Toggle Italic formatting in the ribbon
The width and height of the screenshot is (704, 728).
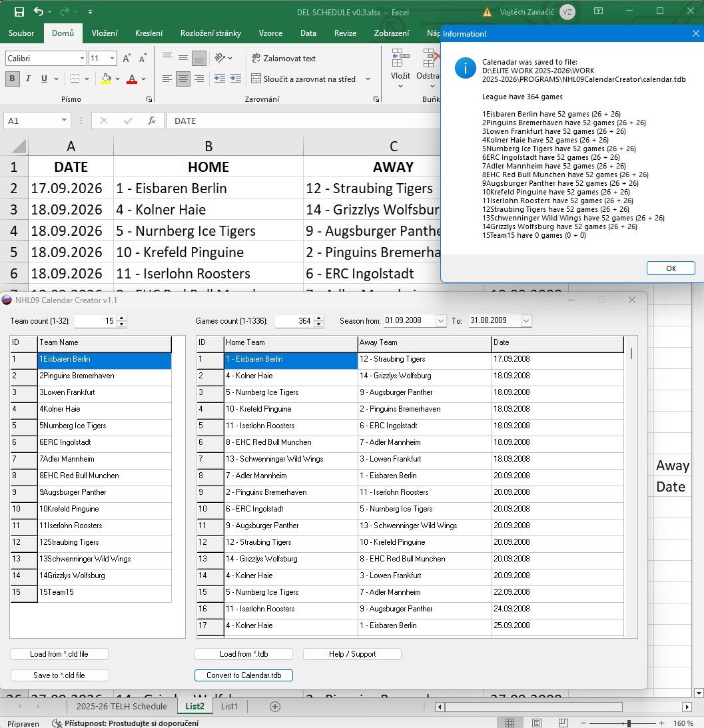pos(29,79)
